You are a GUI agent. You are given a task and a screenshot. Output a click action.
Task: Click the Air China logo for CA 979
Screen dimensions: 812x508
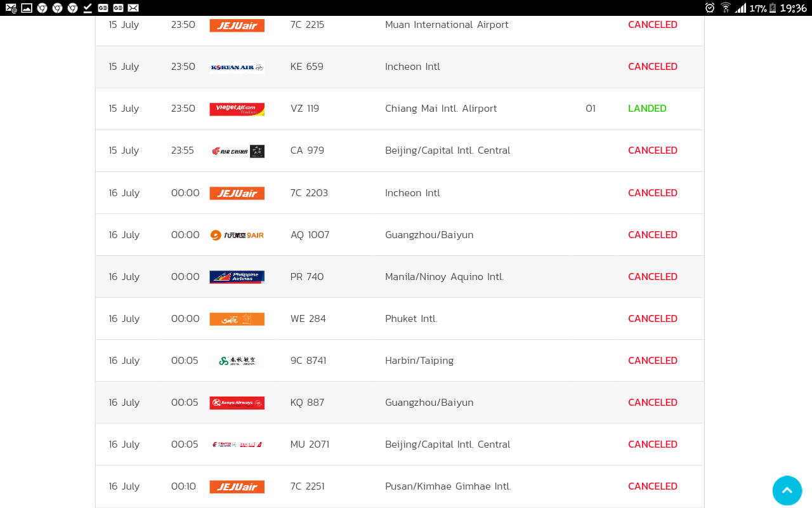(238, 151)
